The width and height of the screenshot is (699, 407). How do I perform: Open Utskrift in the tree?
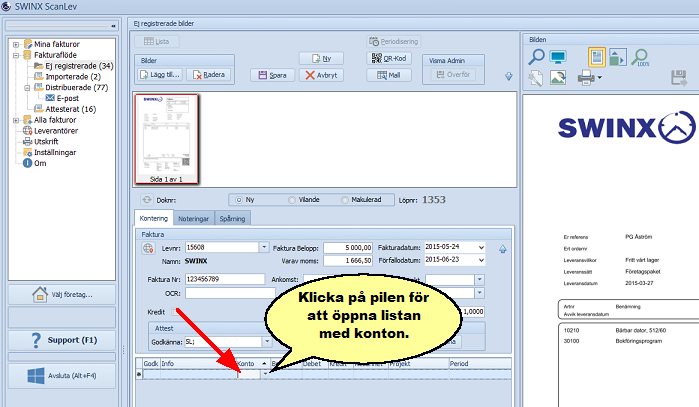point(41,142)
